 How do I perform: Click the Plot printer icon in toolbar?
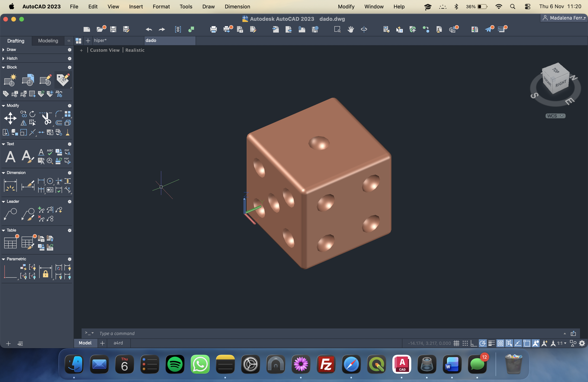point(213,29)
